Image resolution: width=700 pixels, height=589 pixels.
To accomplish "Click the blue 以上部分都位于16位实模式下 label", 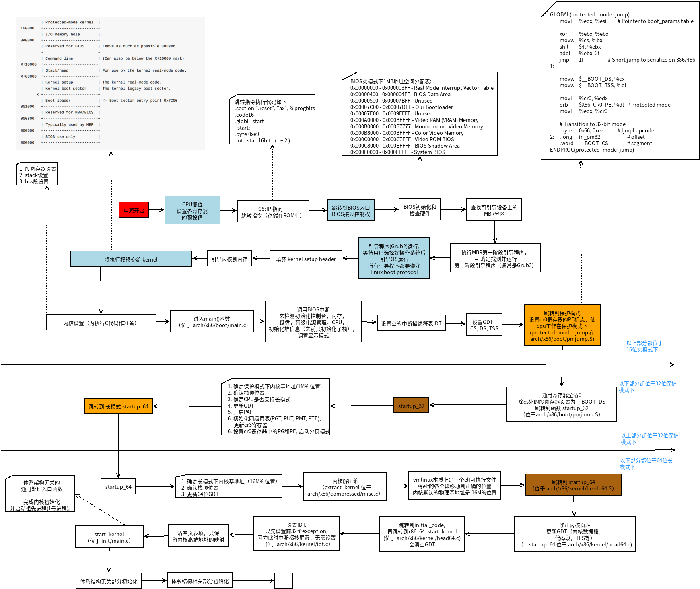I will pyautogui.click(x=644, y=346).
